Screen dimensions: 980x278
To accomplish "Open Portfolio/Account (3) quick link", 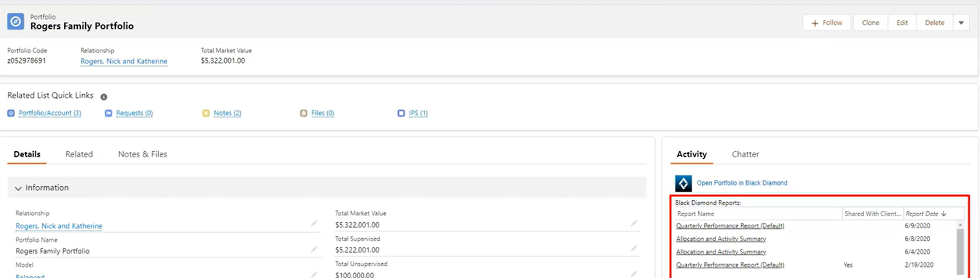I will [x=50, y=113].
